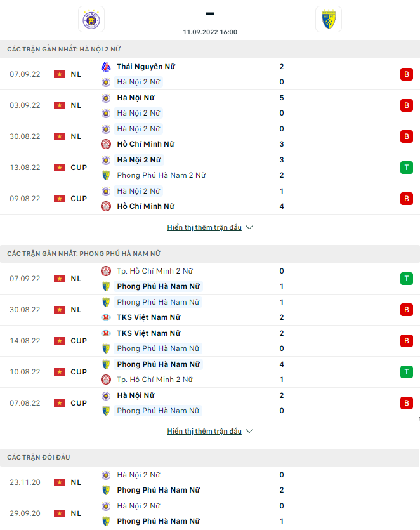Image resolution: width=420 pixels, height=530 pixels.
Task: Click the Phong Phú Hà Nam crest in header
Action: (328, 19)
